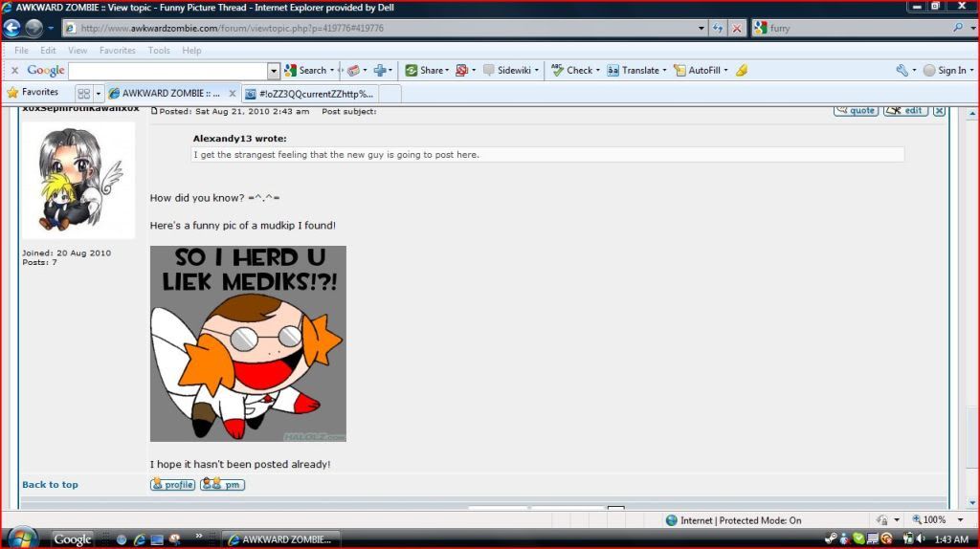Follow the Back to top link
The width and height of the screenshot is (980, 549).
point(50,485)
